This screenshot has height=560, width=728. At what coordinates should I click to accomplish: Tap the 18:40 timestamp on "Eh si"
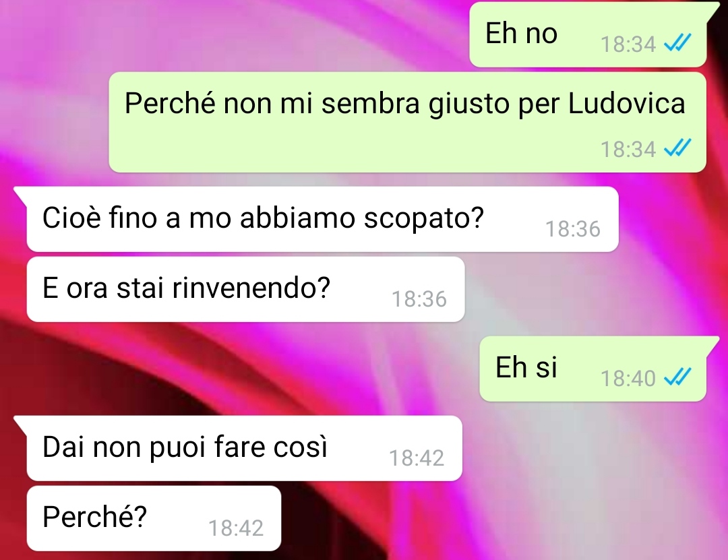tap(628, 379)
